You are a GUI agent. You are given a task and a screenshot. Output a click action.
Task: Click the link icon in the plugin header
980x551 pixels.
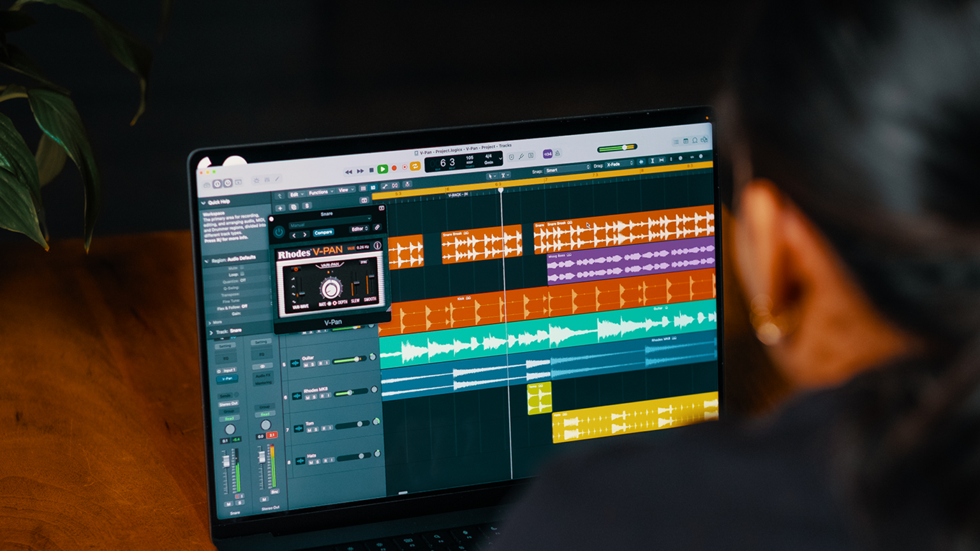378,226
